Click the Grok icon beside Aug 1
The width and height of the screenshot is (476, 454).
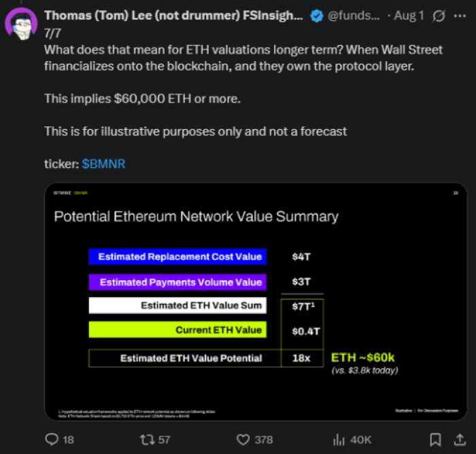(439, 16)
